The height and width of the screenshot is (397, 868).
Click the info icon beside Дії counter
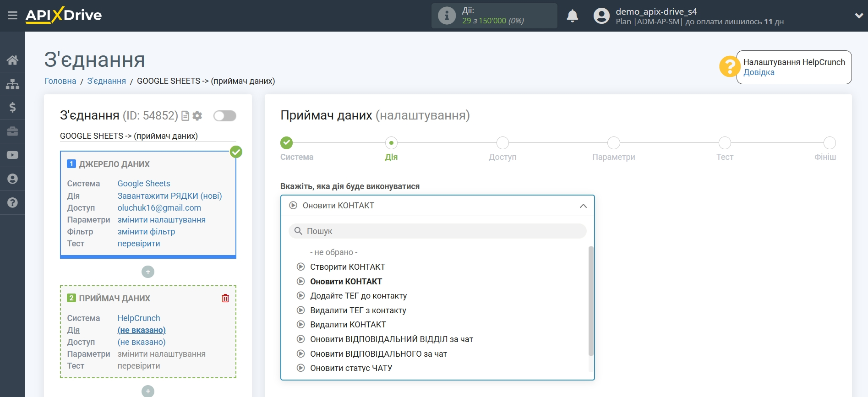click(447, 16)
